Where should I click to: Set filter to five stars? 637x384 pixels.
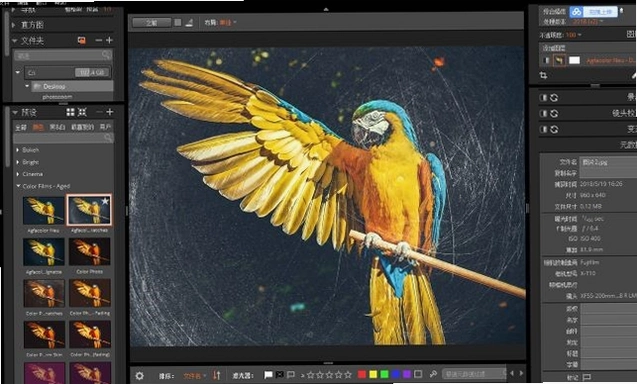(x=348, y=375)
